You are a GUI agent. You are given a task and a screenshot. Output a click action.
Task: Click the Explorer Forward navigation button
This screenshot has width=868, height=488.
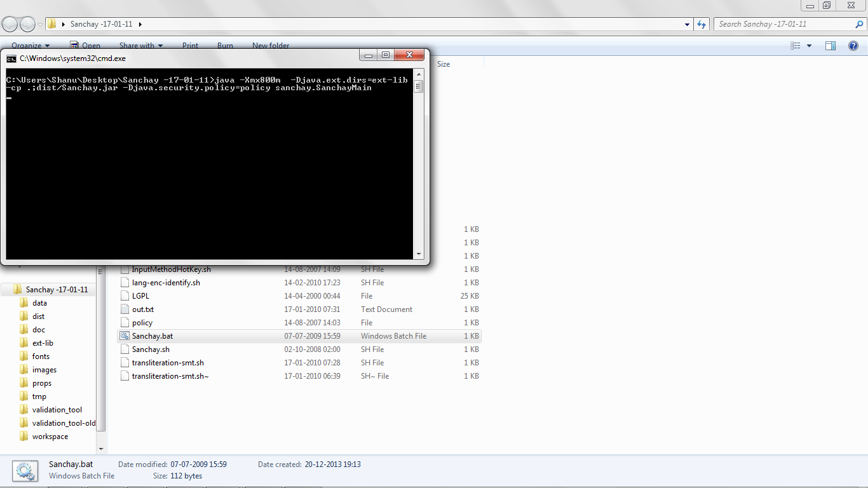pyautogui.click(x=28, y=24)
